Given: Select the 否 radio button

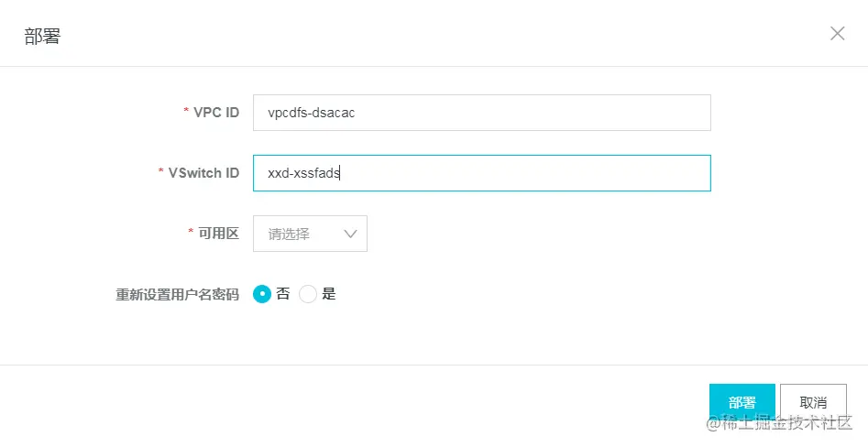Looking at the screenshot, I should click(262, 294).
